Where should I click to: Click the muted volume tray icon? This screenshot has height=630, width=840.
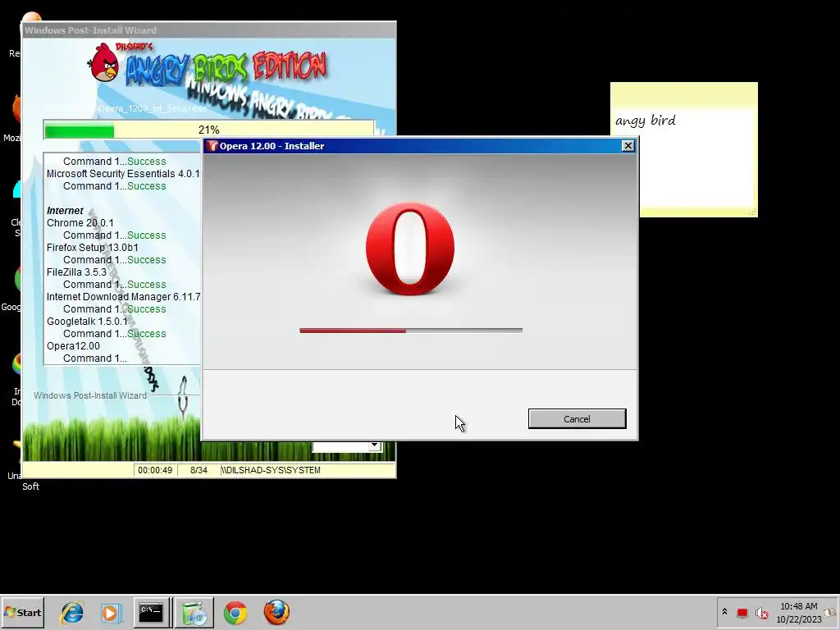[761, 612]
